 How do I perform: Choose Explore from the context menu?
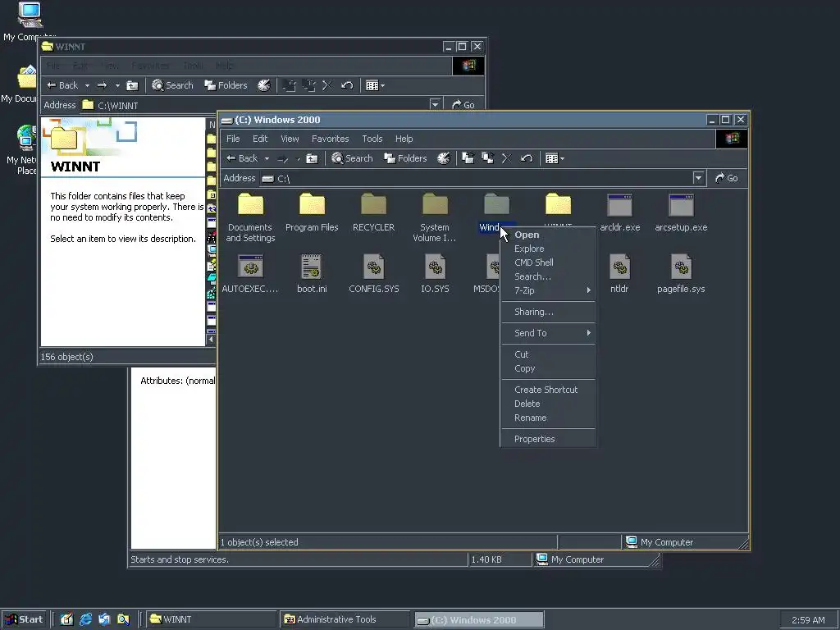click(x=548, y=249)
